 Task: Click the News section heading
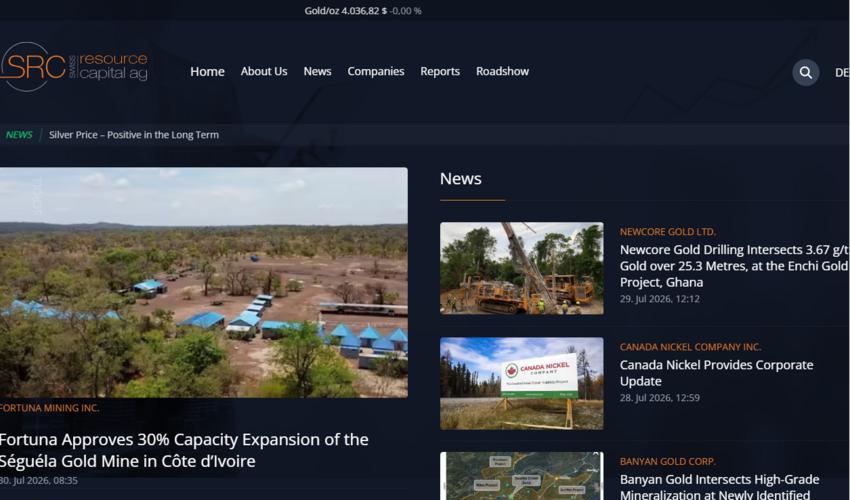tap(460, 178)
